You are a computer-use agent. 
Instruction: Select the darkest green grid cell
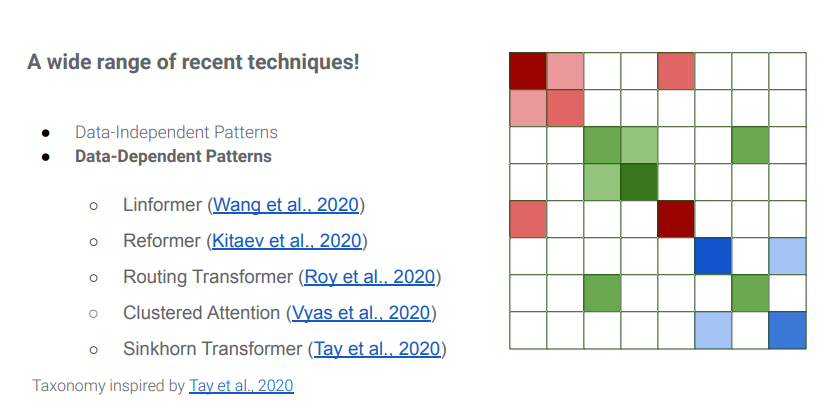point(639,182)
